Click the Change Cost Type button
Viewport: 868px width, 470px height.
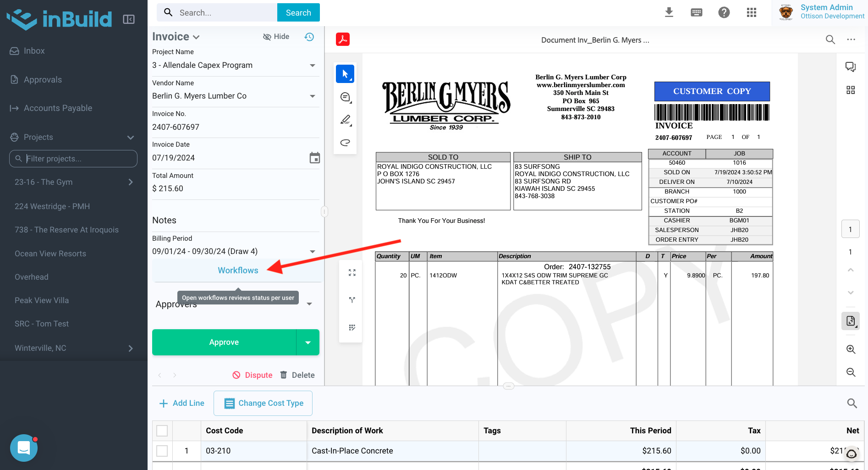pyautogui.click(x=263, y=403)
